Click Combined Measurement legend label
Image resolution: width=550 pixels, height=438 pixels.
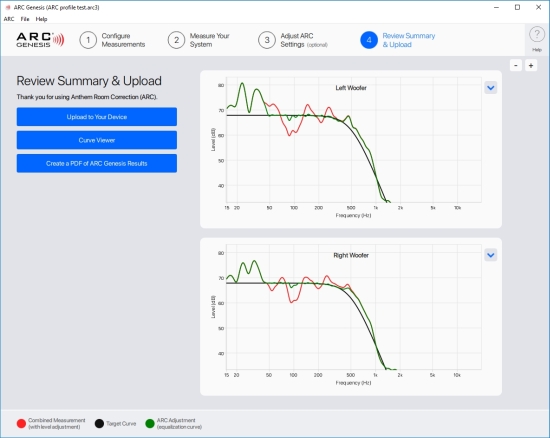[56, 423]
